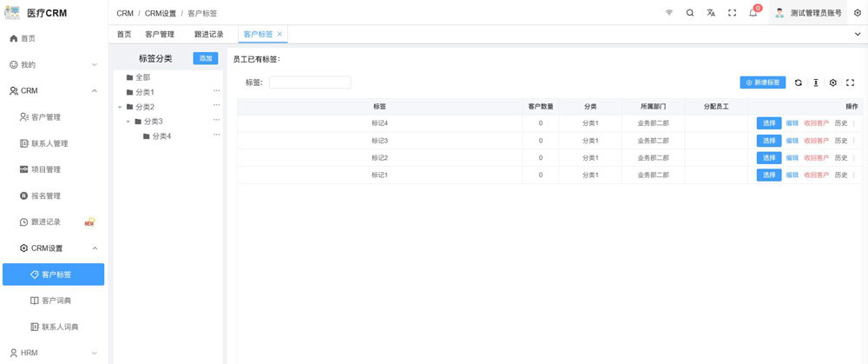Maximize the table with fullscreen icon

pos(850,83)
